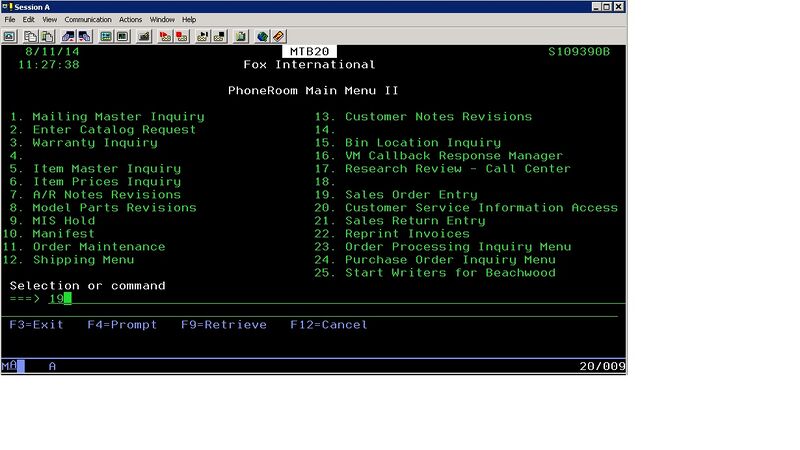Open the Communication menu
The height and width of the screenshot is (450, 800).
point(88,19)
